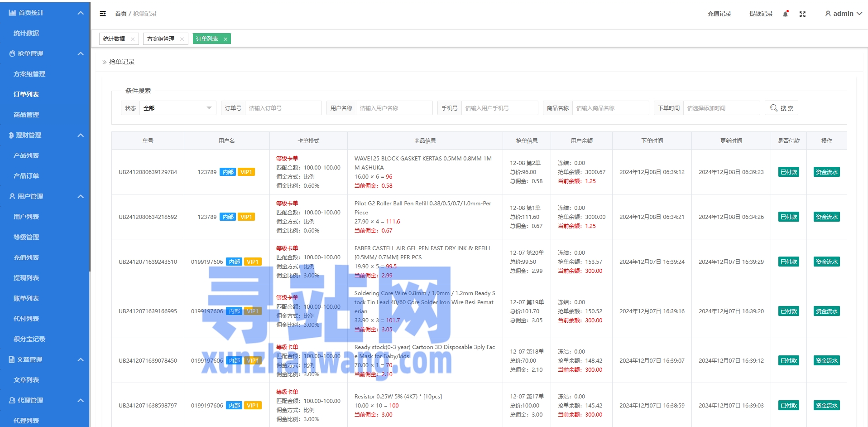
Task: Click 资金流水 for order UB2412080639129784
Action: tap(826, 172)
